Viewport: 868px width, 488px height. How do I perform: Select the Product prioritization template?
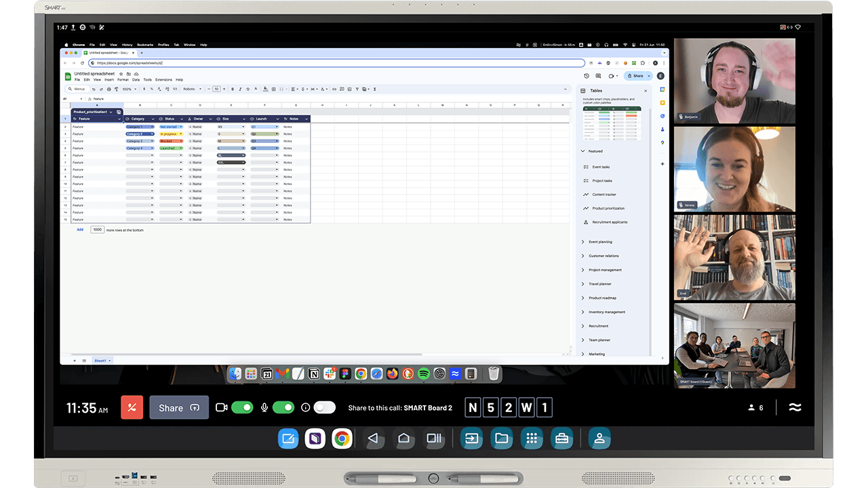tap(608, 208)
